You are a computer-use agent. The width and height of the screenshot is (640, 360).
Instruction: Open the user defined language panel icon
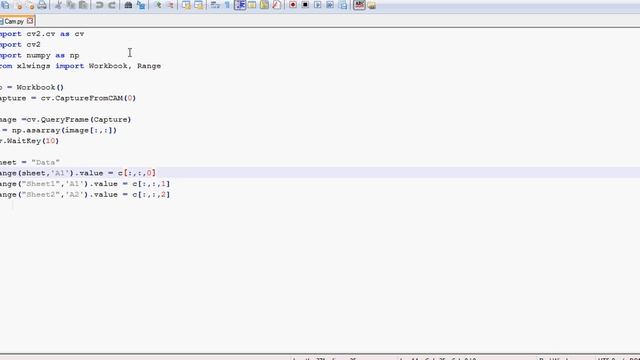[252, 5]
